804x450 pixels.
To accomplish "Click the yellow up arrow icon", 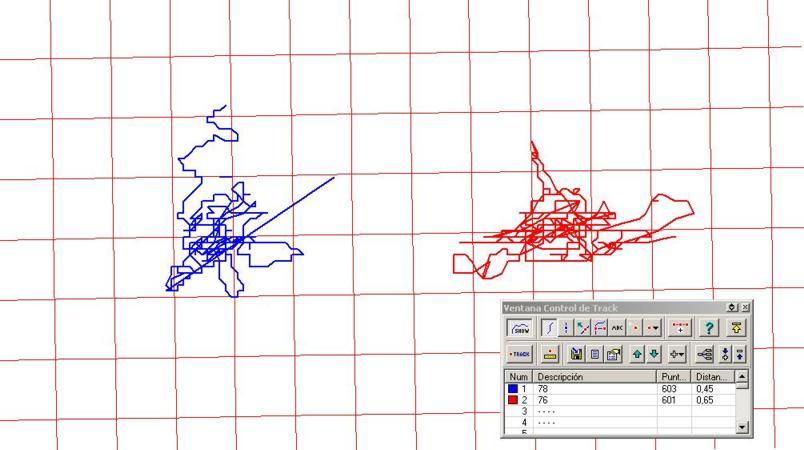I will pos(736,328).
